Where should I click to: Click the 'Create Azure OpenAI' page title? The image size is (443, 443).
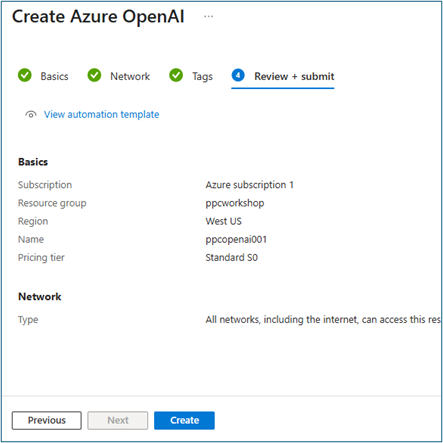tap(98, 17)
